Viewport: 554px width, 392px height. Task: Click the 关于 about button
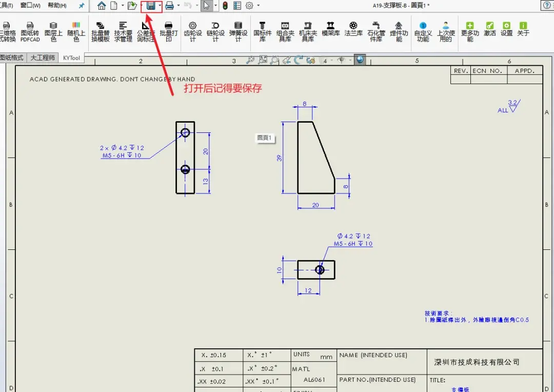523,29
